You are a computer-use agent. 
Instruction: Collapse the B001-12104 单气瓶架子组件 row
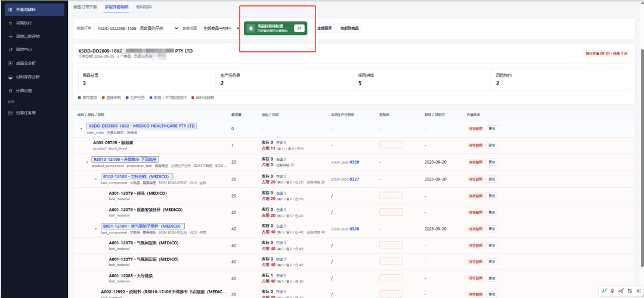coord(95,228)
